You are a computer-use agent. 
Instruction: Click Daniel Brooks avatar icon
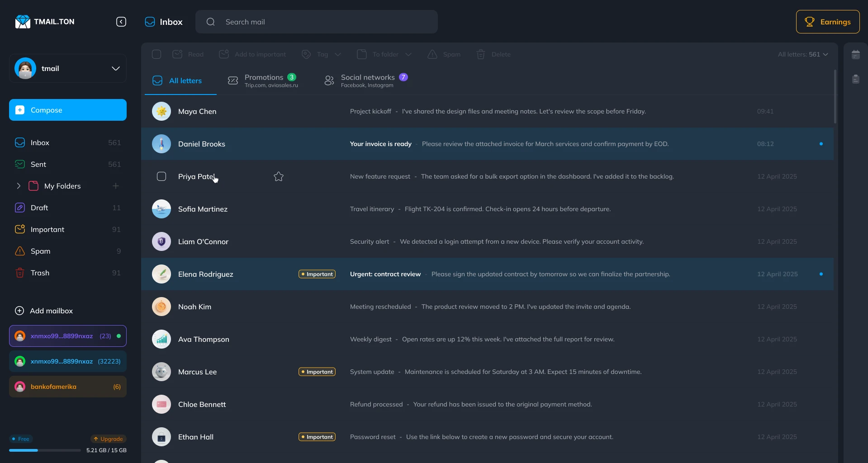coord(161,144)
